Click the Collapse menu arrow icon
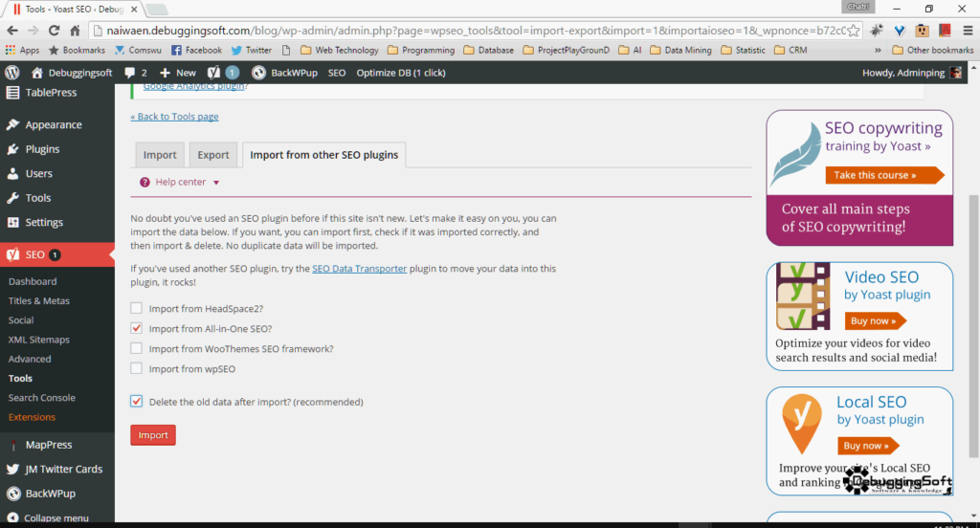 (13, 517)
